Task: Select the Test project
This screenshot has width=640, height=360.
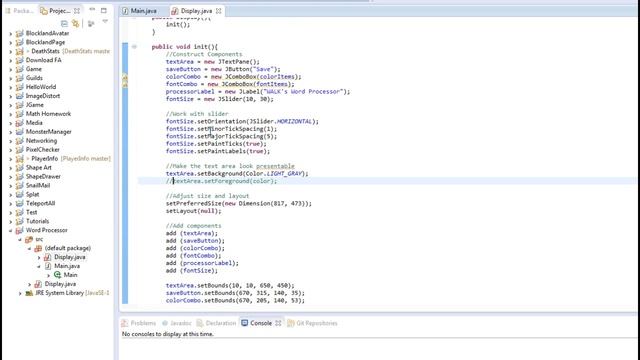Action: [31, 213]
